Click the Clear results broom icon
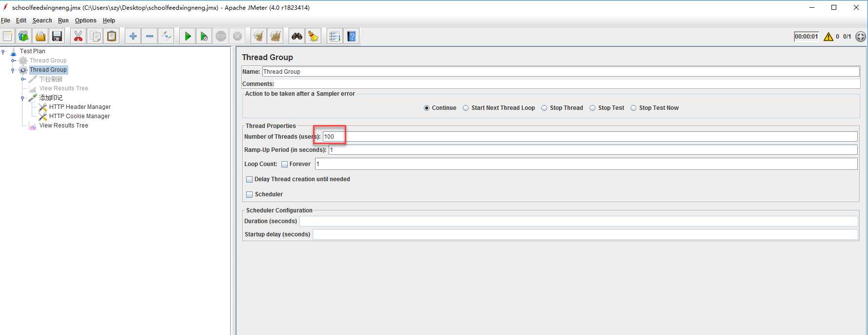868x335 pixels. point(258,36)
